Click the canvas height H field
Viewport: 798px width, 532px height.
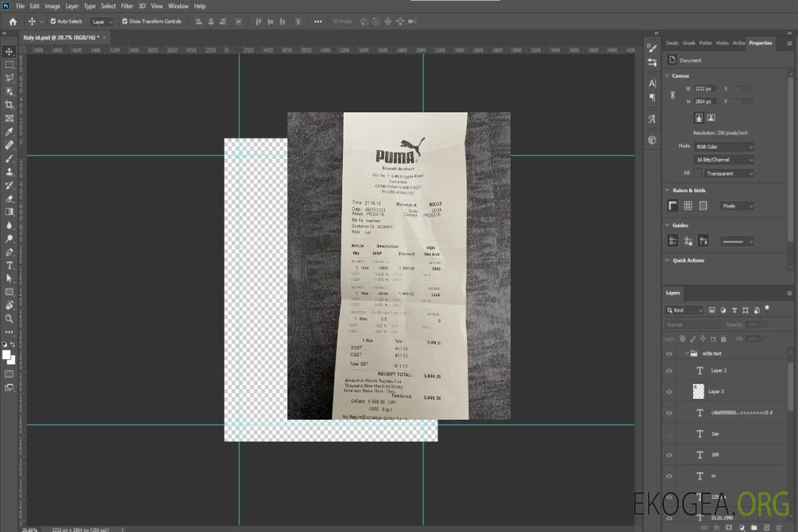point(705,102)
